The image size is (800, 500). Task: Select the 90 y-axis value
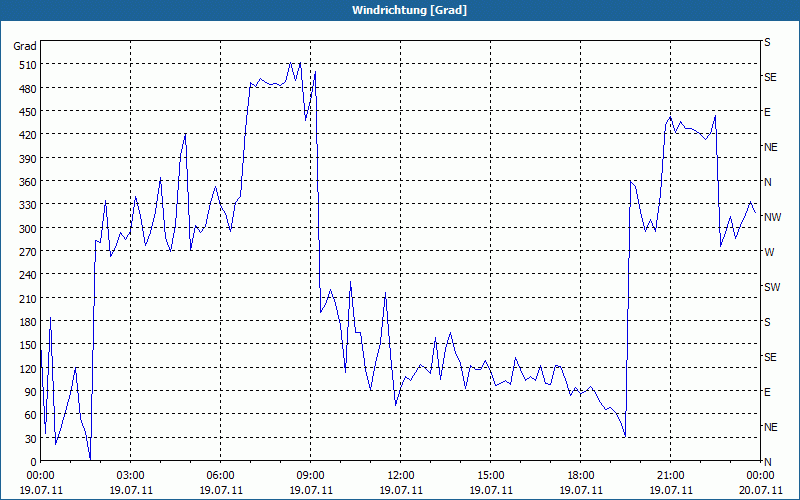31,392
